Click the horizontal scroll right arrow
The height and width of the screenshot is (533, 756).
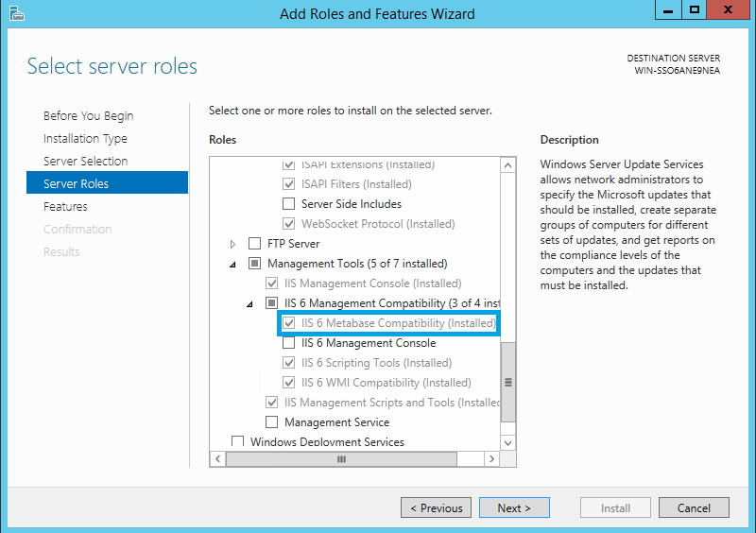coord(491,458)
